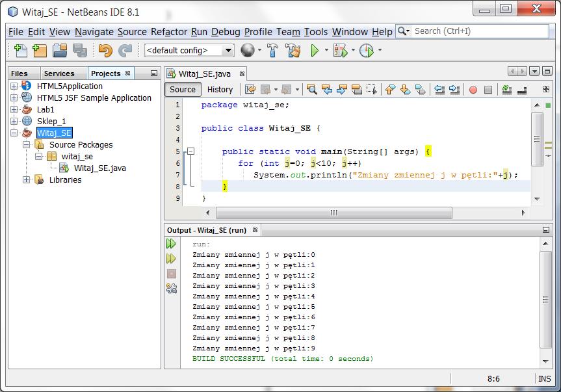Click the Profile Project icon
This screenshot has height=392, width=561.
367,51
